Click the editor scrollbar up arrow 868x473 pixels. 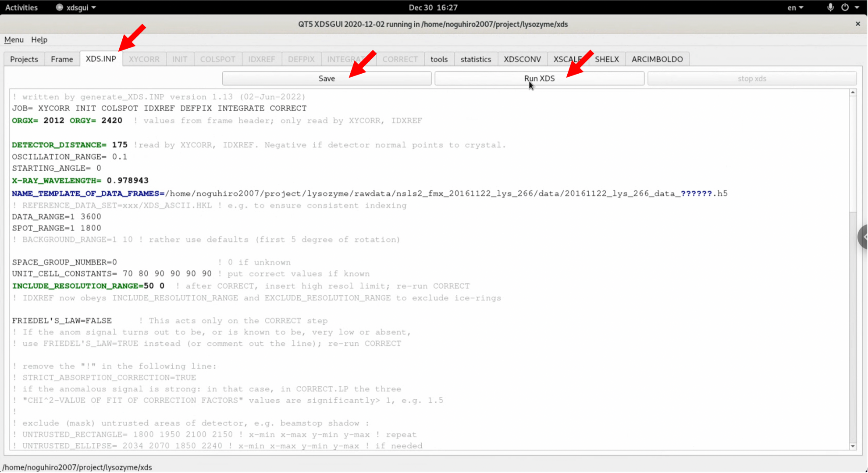coord(853,93)
